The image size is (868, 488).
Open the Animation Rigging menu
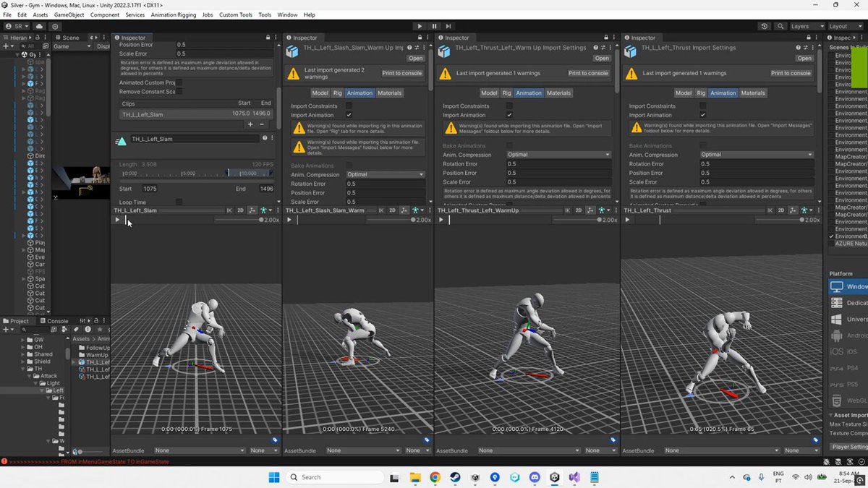click(172, 14)
